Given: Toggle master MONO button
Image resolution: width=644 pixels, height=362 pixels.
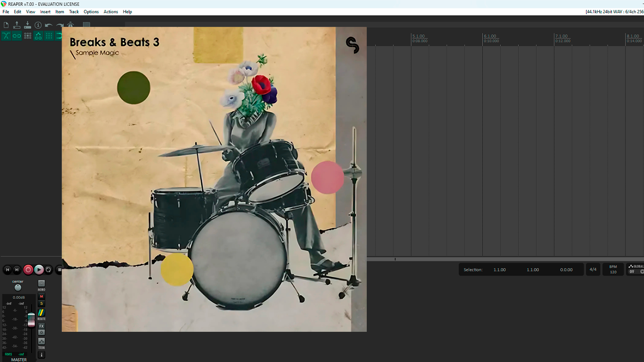Looking at the screenshot, I should point(41,283).
